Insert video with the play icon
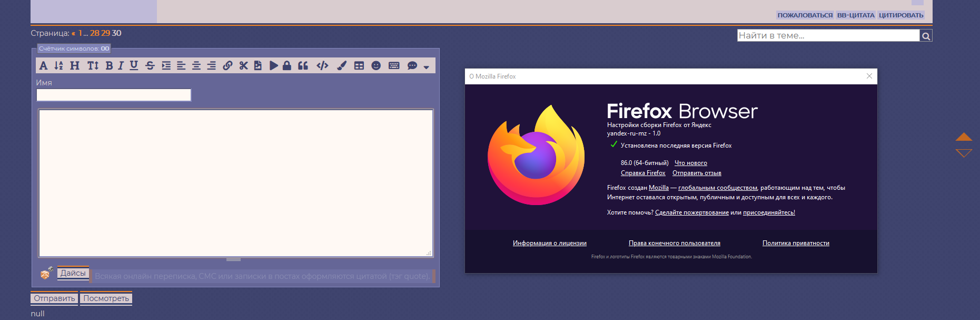The height and width of the screenshot is (320, 980). coord(273,65)
